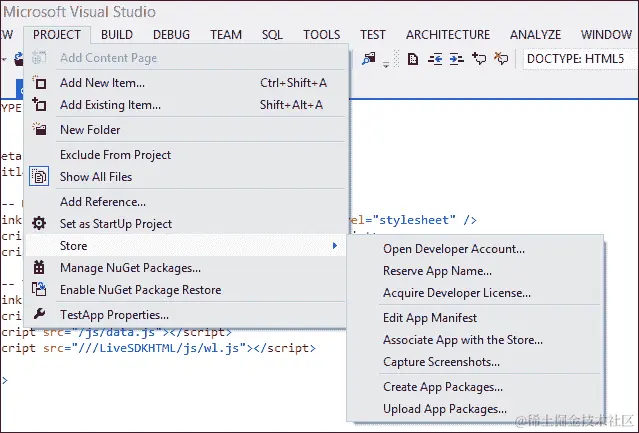The width and height of the screenshot is (639, 433).
Task: Choose Add Existing Item... menu entry
Action: 186,105
